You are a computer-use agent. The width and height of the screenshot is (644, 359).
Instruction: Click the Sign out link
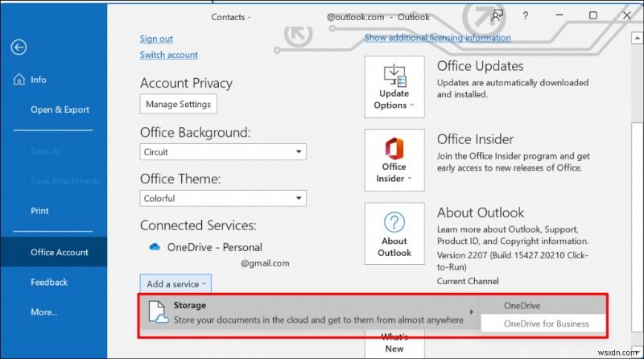(156, 39)
